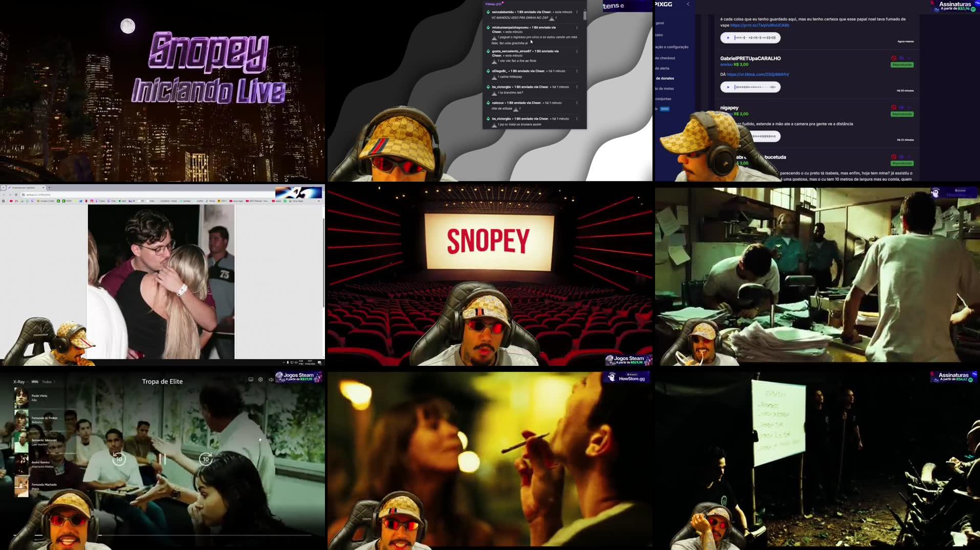Image resolution: width=980 pixels, height=550 pixels.
Task: Click the Assinaturas banner above the PIXGG panel
Action: point(954,6)
